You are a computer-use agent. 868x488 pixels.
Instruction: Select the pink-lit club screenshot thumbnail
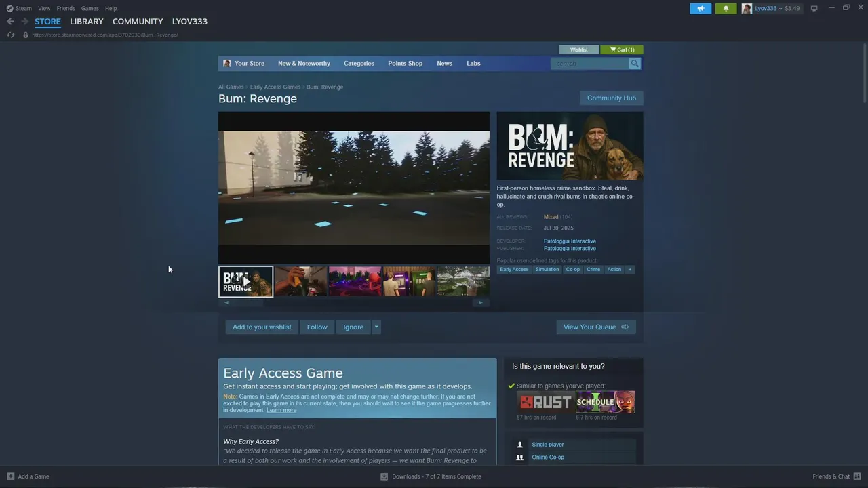tap(355, 281)
